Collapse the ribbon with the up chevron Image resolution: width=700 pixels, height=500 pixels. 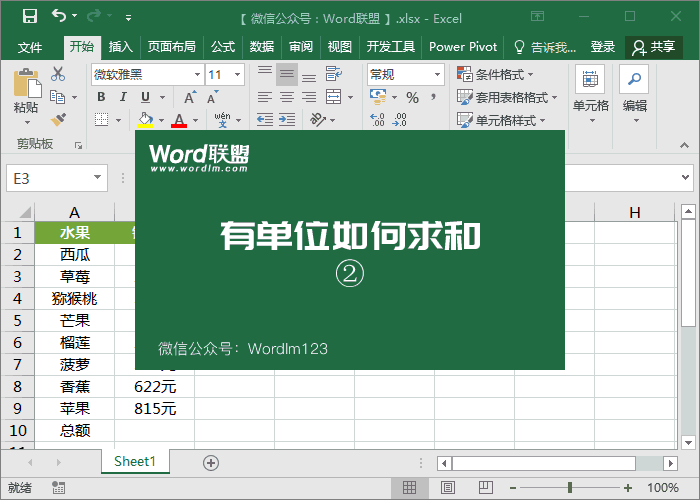684,145
